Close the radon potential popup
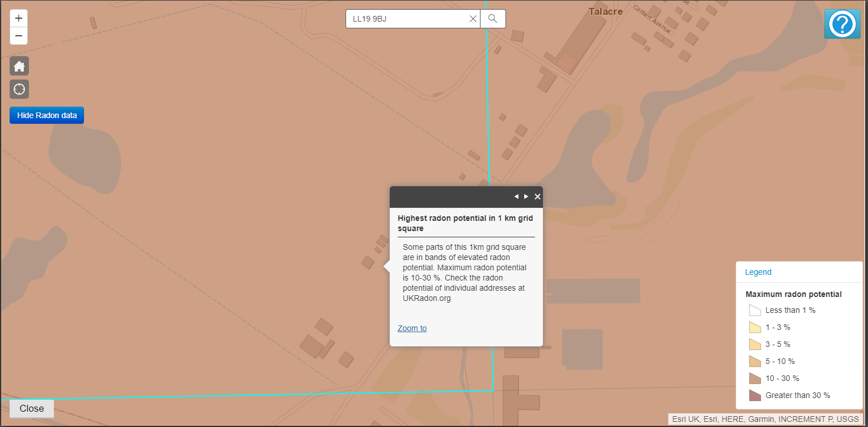Viewport: 868px width, 427px height. point(537,196)
